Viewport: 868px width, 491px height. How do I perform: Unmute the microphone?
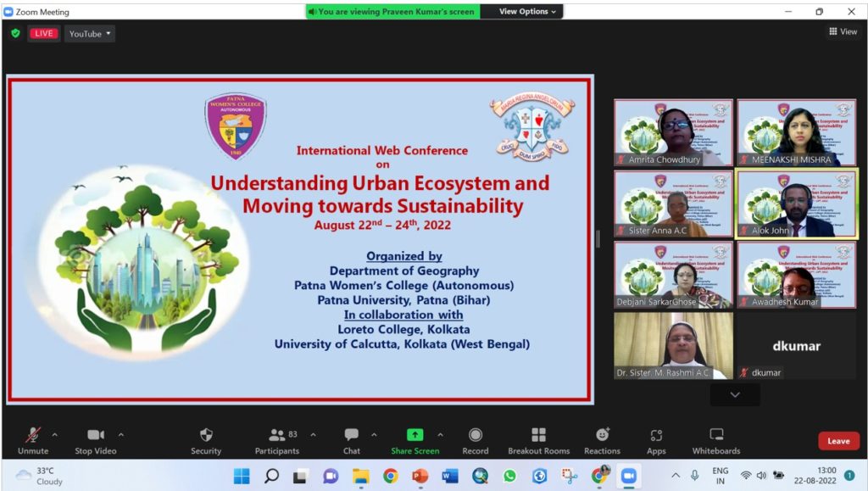click(33, 435)
